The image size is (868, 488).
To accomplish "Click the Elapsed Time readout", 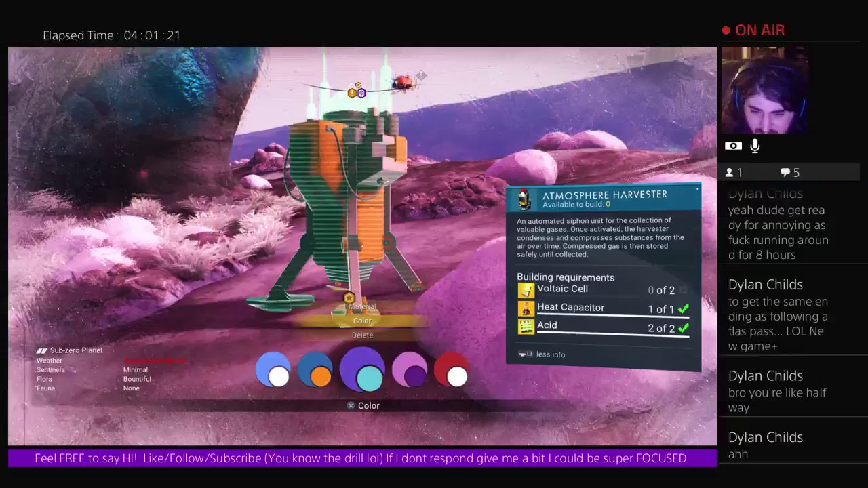I will (x=112, y=35).
